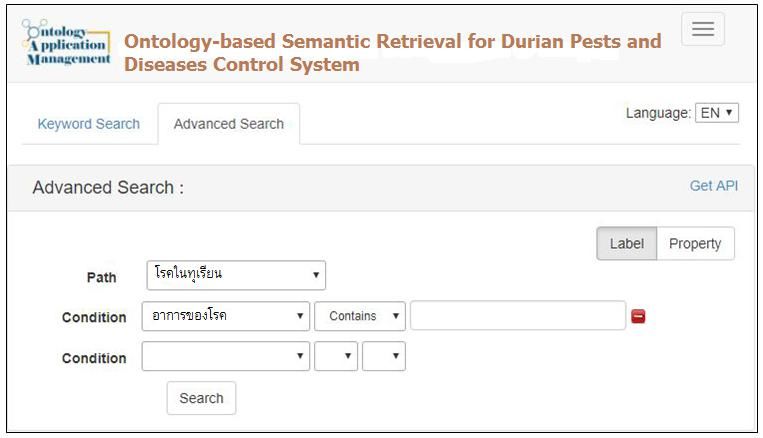
Task: Open the hamburger navigation menu
Action: (703, 29)
